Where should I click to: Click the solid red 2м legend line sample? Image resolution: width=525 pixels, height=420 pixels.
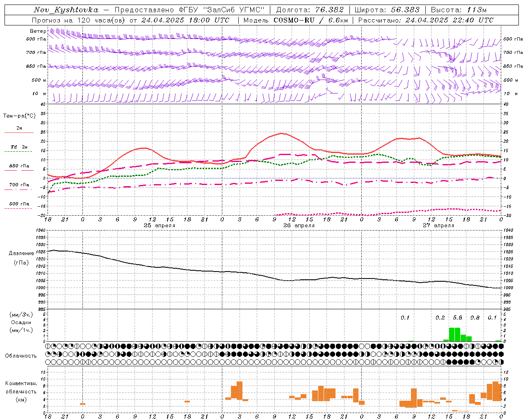[x=19, y=132]
